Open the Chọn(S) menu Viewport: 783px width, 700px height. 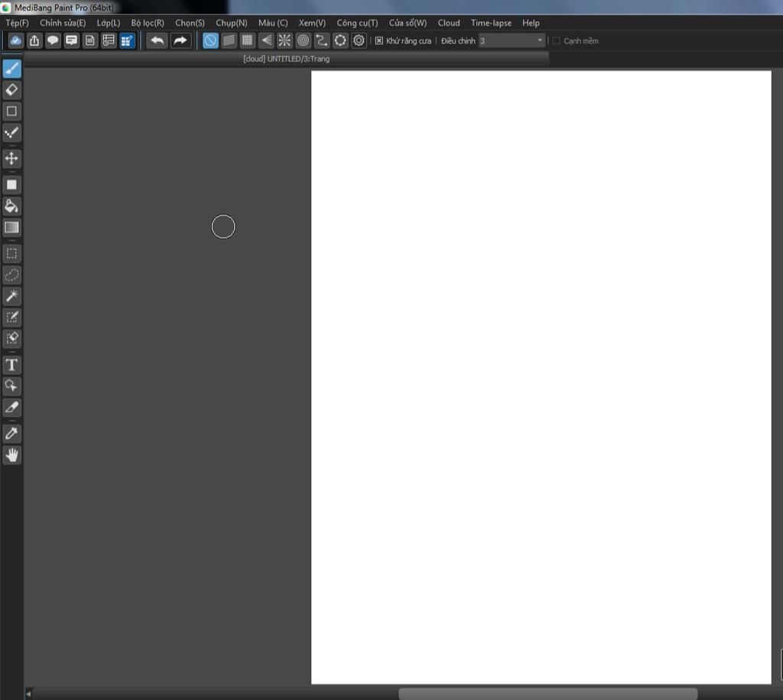(x=190, y=23)
